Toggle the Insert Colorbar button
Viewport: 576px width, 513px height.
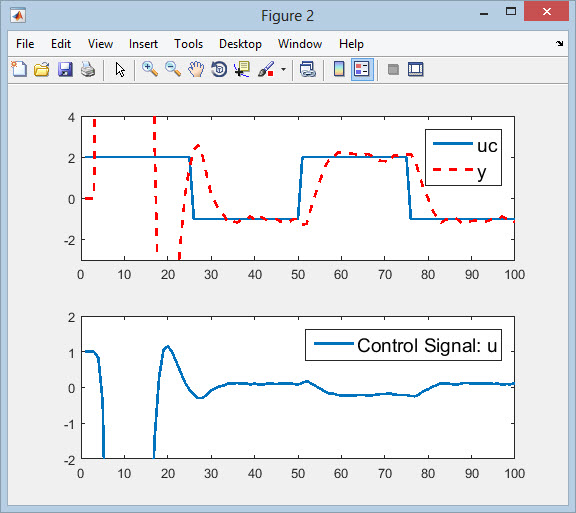pos(339,69)
